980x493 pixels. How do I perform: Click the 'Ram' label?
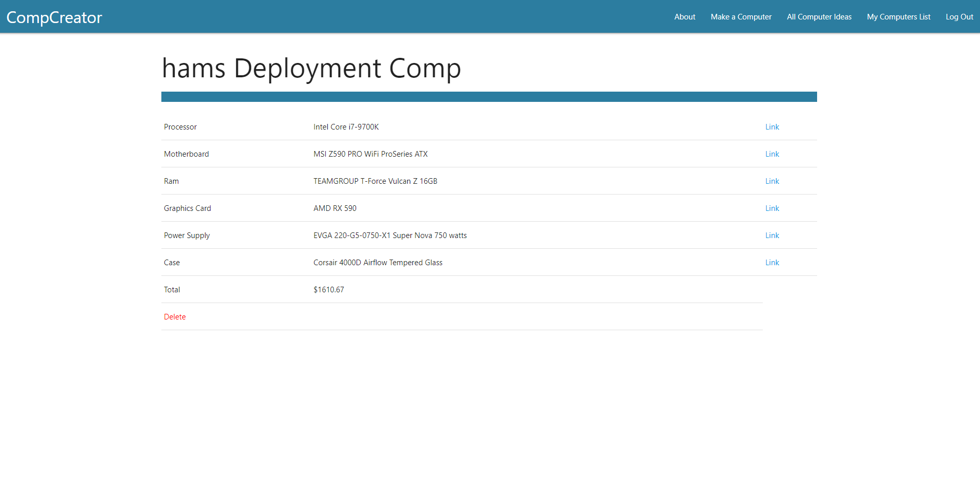coord(172,181)
